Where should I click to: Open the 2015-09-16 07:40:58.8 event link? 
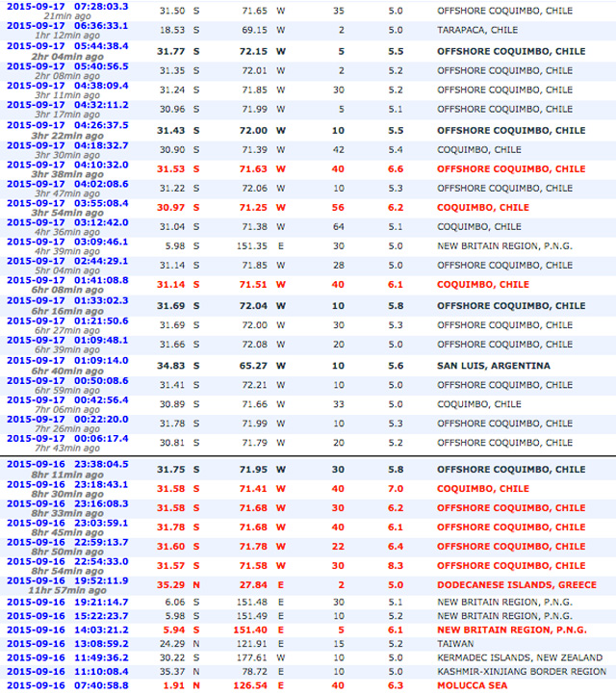pos(67,685)
